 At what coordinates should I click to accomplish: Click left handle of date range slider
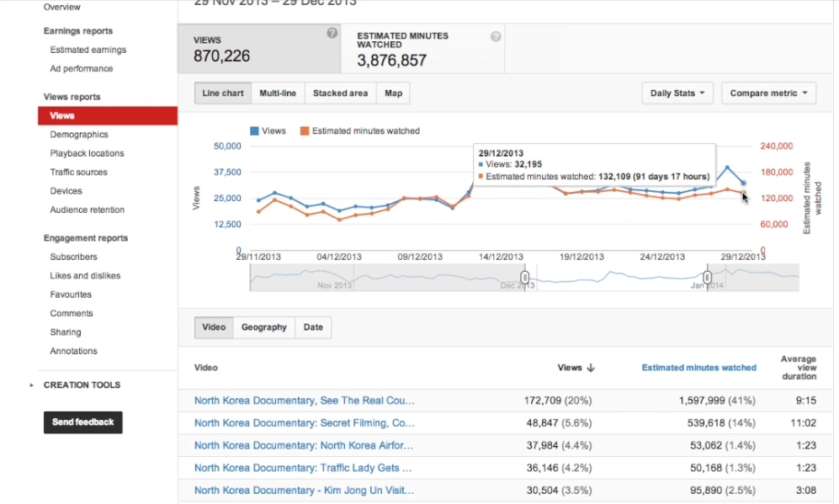point(525,277)
